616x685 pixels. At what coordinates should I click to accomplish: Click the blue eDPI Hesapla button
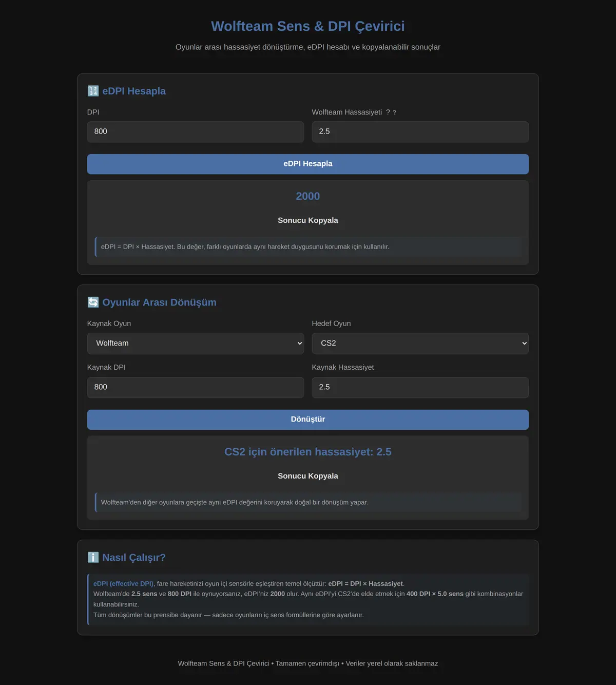308,164
